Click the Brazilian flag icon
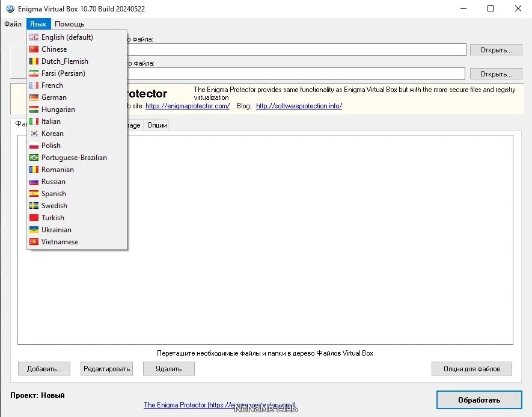Image resolution: width=532 pixels, height=417 pixels. [34, 158]
